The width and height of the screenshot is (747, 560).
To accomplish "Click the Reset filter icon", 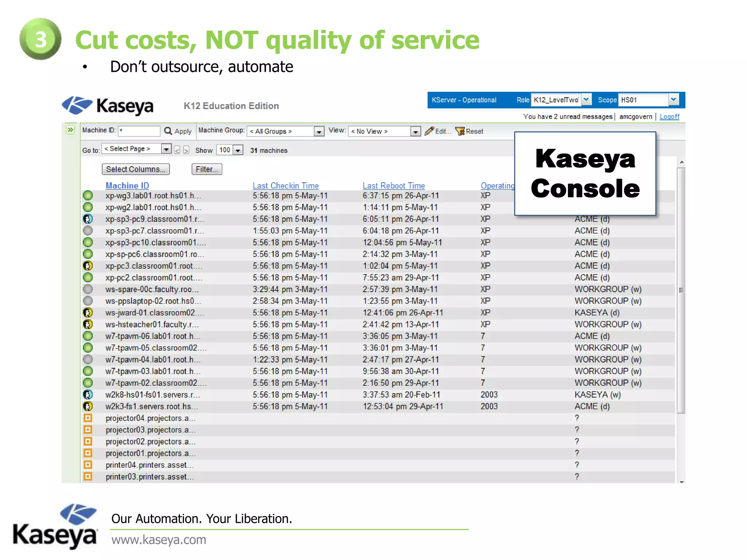I will point(460,131).
